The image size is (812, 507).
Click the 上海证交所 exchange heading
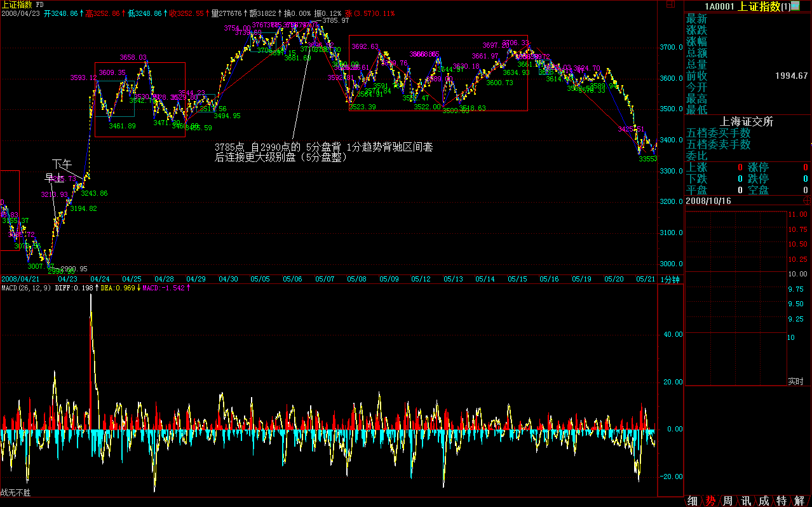[x=747, y=121]
